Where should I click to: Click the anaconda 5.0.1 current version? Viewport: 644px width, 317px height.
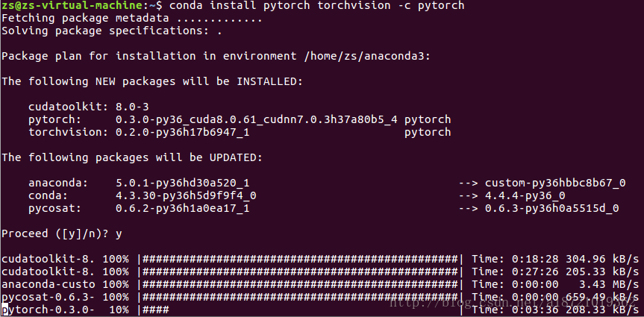coord(182,183)
